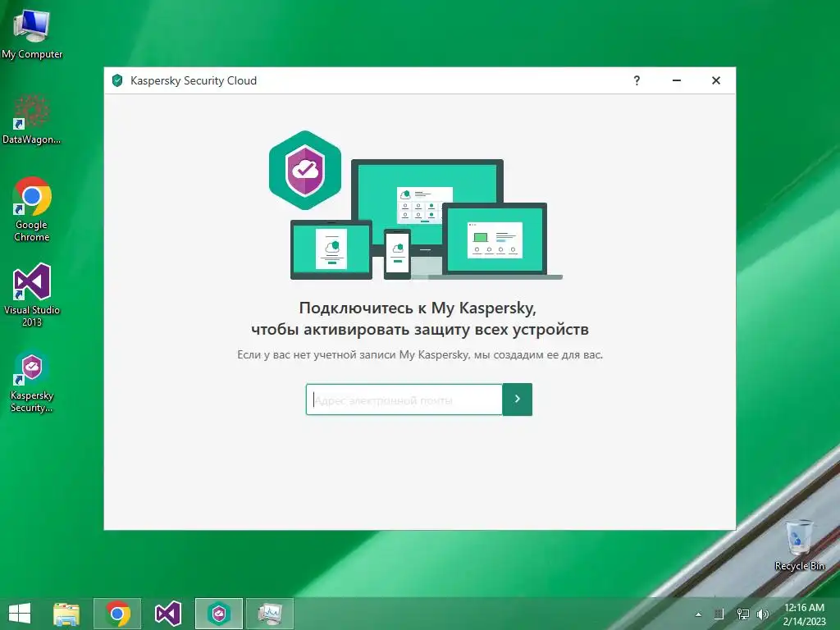Select DataWagon desktop shortcut
The height and width of the screenshot is (630, 840).
click(32, 120)
